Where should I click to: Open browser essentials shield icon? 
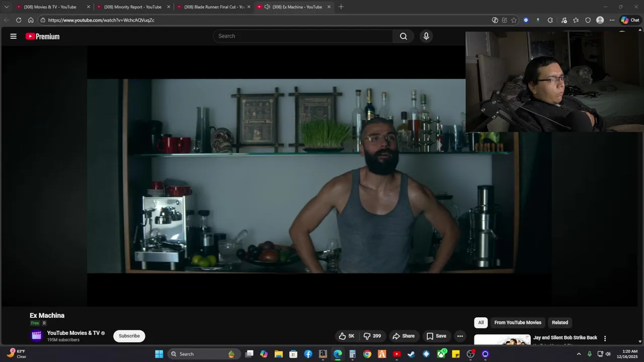588,20
